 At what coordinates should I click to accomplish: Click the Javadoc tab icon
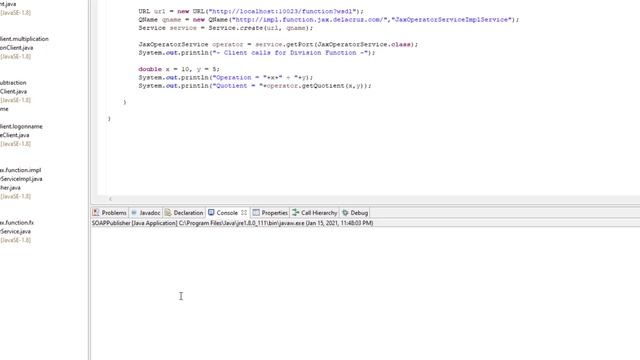[134, 213]
